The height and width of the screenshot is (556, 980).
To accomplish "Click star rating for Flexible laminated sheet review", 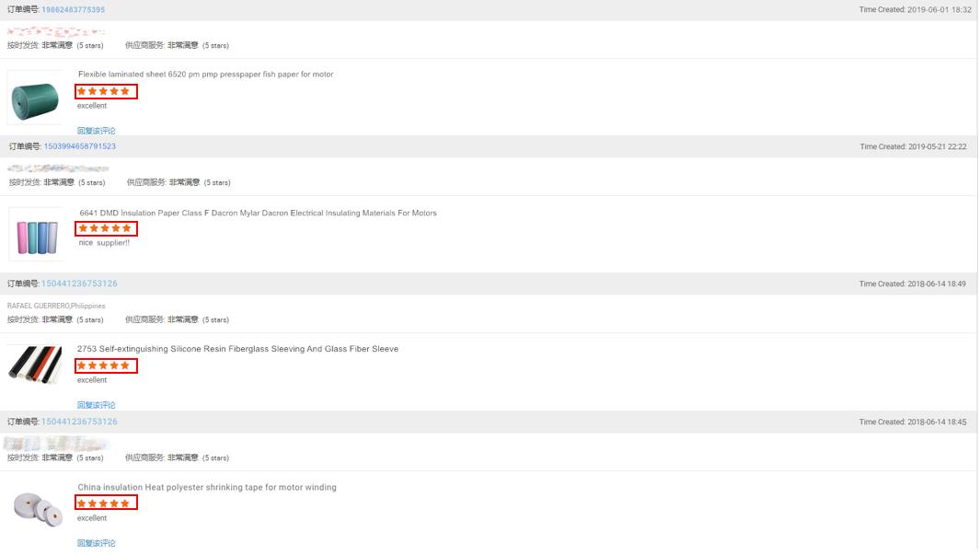I will [106, 91].
